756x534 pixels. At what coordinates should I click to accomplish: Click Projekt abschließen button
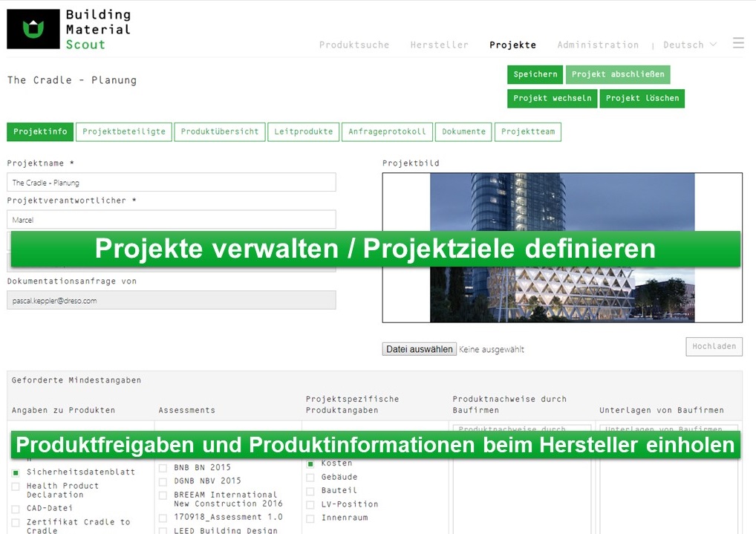[618, 74]
